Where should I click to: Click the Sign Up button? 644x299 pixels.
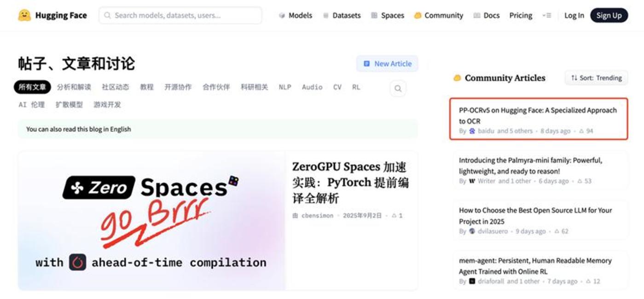[609, 15]
